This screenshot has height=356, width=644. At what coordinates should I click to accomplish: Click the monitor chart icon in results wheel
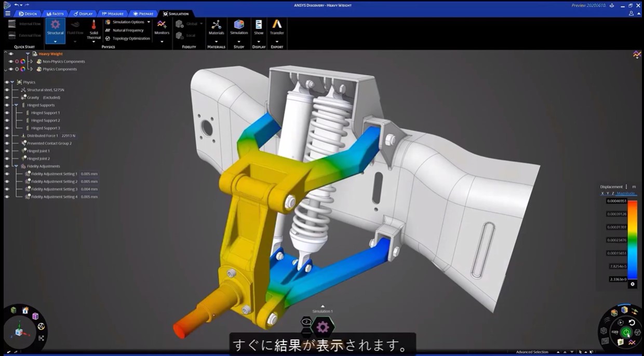click(632, 342)
